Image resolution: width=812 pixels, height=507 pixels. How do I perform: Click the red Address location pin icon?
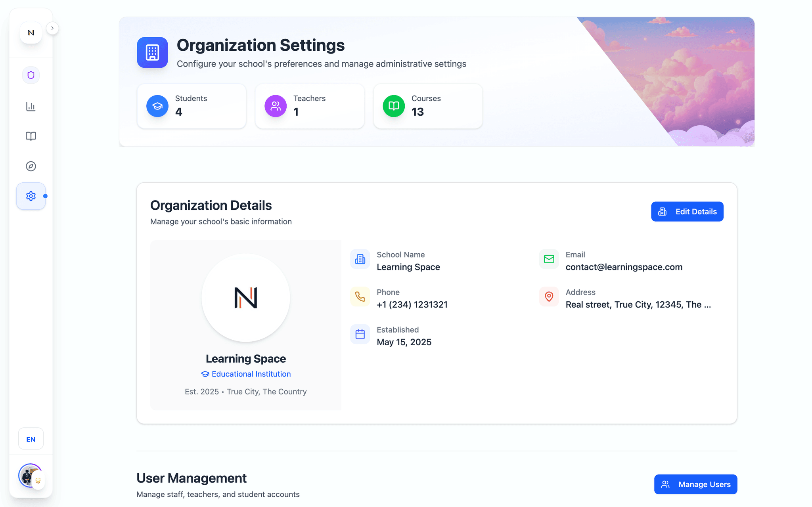click(x=549, y=297)
